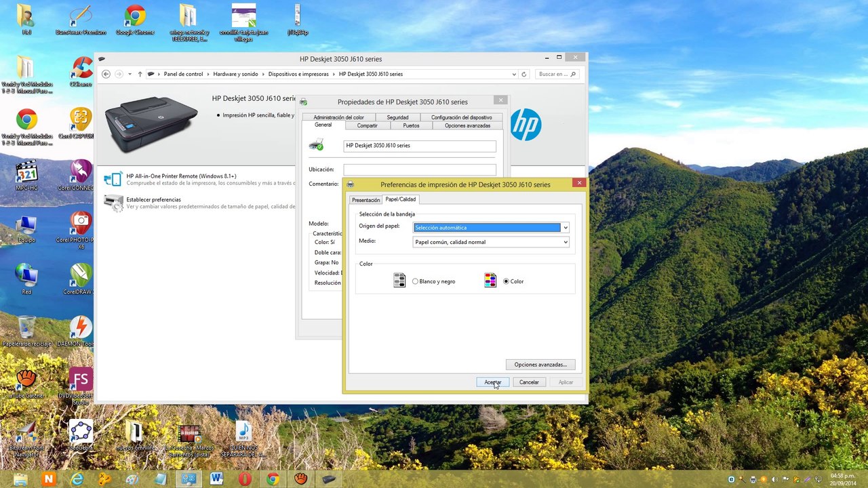868x488 pixels.
Task: Click Hardware y sonido breadcrumb
Action: (235, 74)
